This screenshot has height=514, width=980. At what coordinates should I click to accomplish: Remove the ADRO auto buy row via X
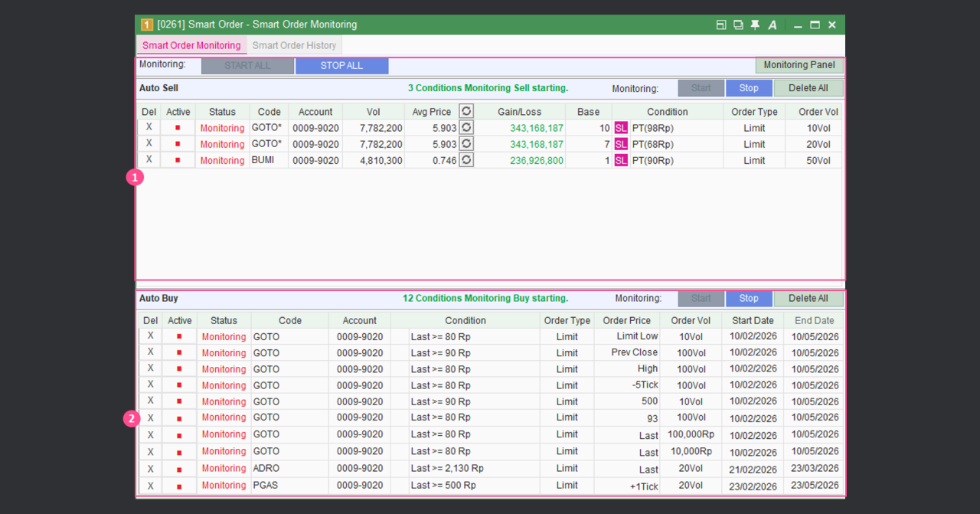click(150, 469)
